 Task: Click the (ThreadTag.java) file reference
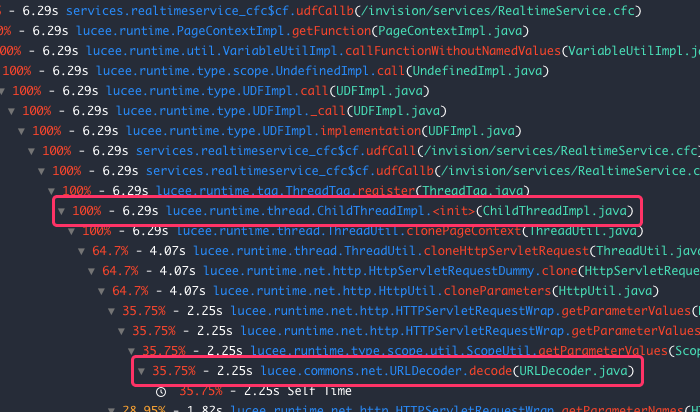click(x=472, y=191)
